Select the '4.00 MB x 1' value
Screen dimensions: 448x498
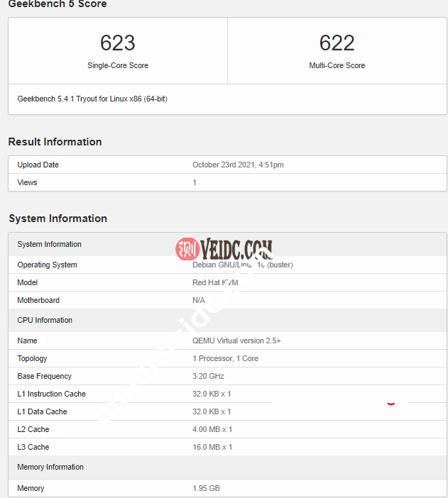click(212, 430)
